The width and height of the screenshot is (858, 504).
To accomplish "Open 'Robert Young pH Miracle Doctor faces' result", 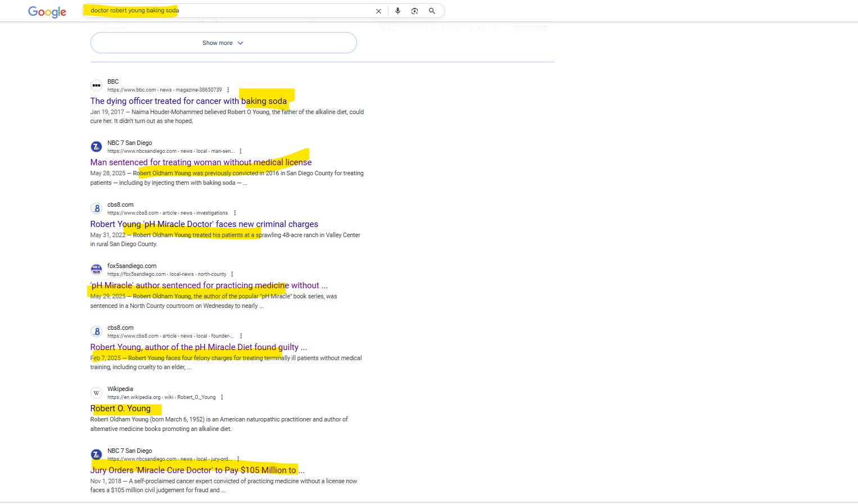I will tap(204, 224).
